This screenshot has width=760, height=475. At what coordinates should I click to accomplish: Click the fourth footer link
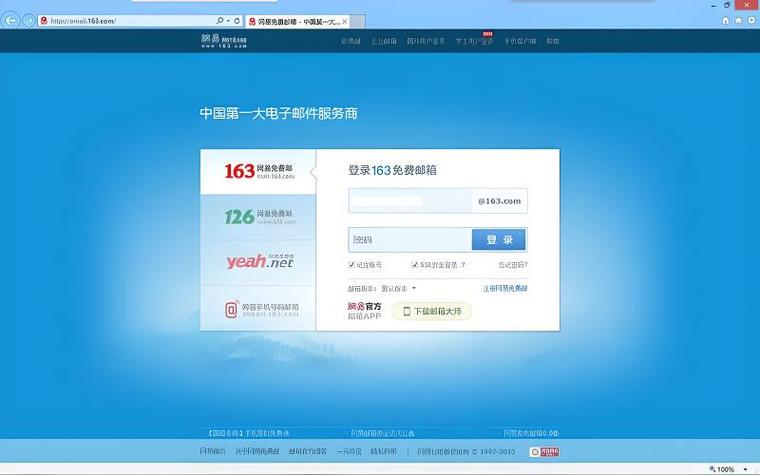[349, 451]
